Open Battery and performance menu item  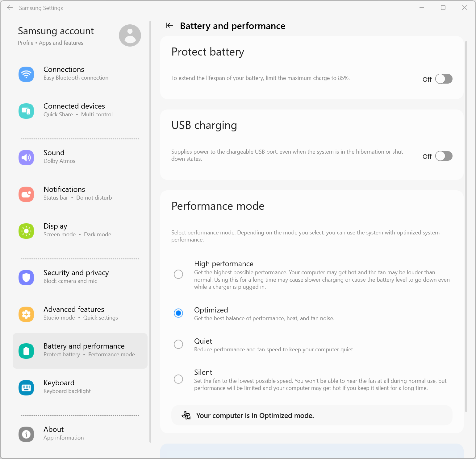coord(84,351)
